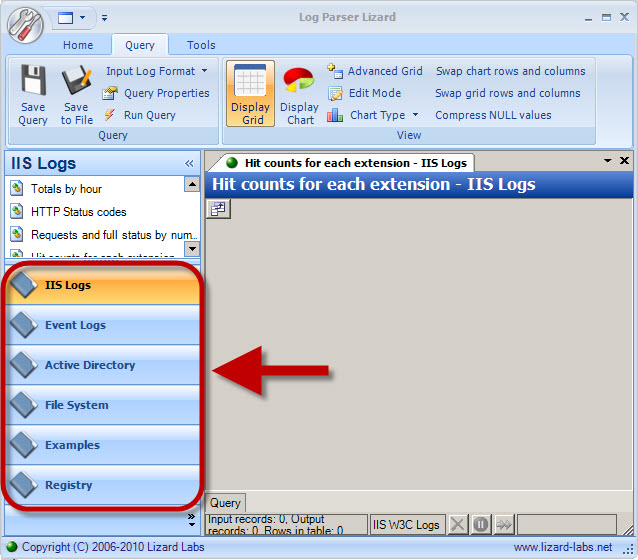Open the www.lizard-labs.net link
Screen dimensions: 638x560
[563, 547]
